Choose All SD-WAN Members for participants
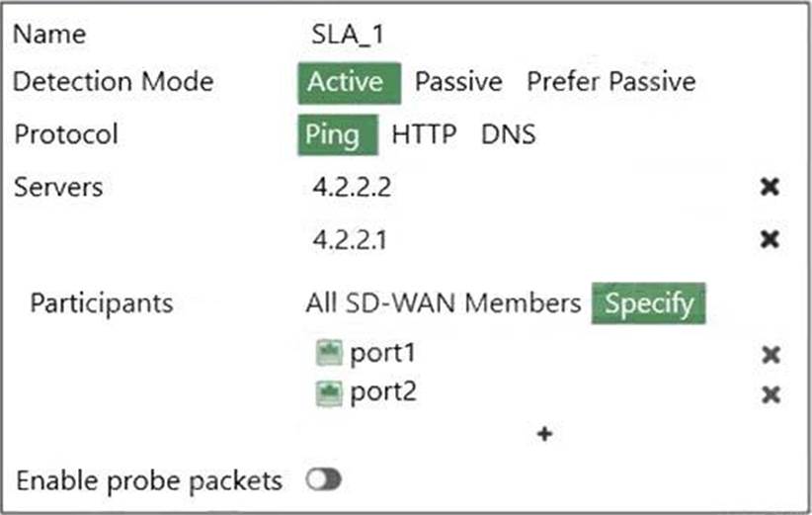 click(444, 302)
